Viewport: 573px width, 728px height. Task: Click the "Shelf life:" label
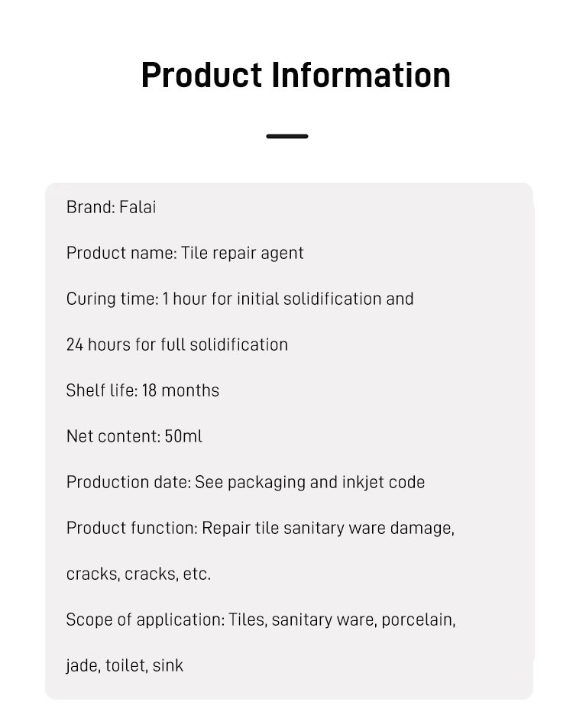(x=102, y=390)
